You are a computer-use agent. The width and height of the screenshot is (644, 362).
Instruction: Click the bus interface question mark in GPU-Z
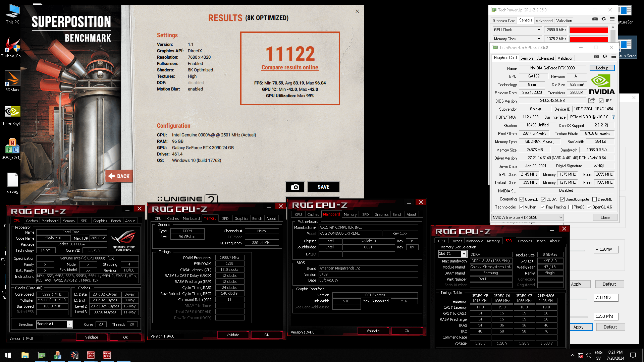click(613, 117)
